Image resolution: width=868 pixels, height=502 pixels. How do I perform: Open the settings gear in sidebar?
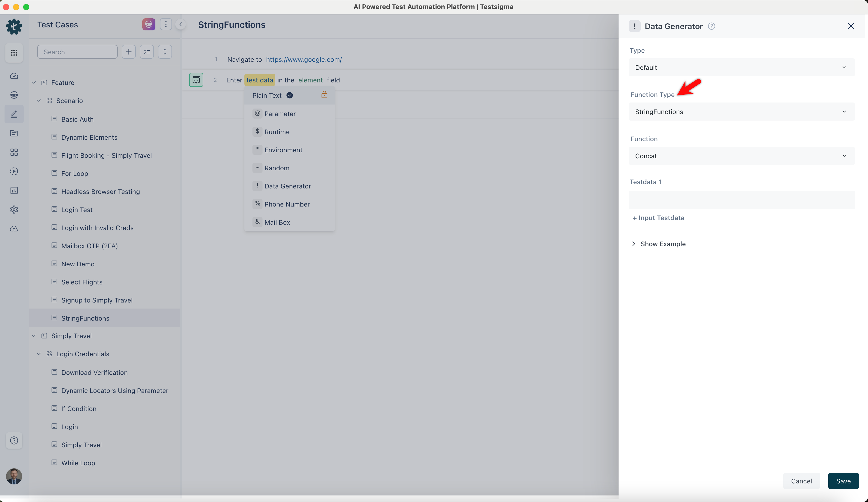14,210
